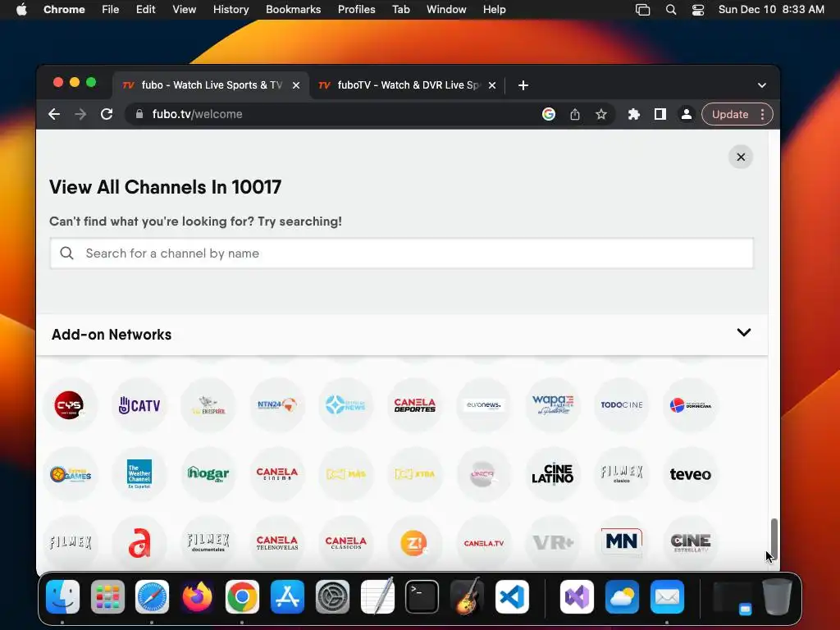This screenshot has height=630, width=840.
Task: Click the Google icon in the address bar
Action: [x=549, y=114]
